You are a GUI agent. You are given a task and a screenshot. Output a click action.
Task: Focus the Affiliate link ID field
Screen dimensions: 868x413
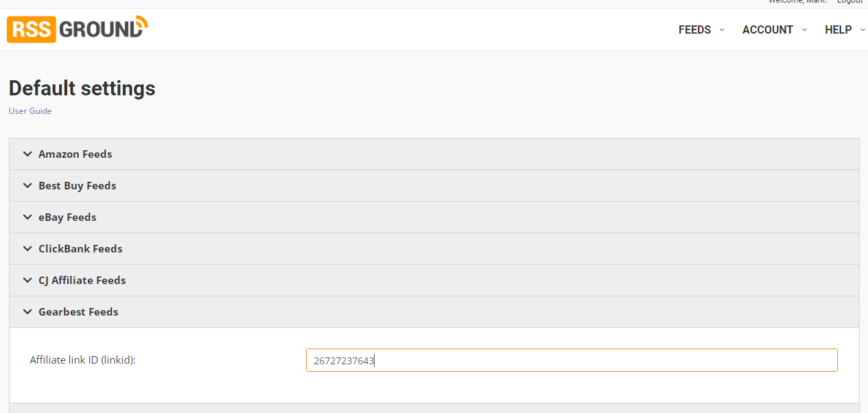tap(571, 361)
